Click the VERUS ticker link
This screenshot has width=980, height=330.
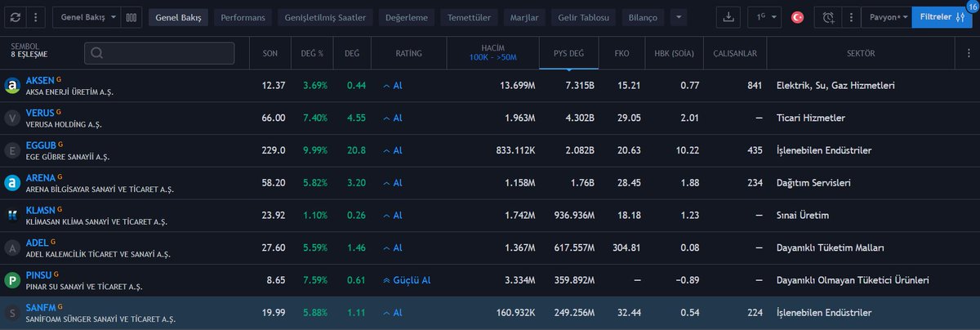(40, 113)
